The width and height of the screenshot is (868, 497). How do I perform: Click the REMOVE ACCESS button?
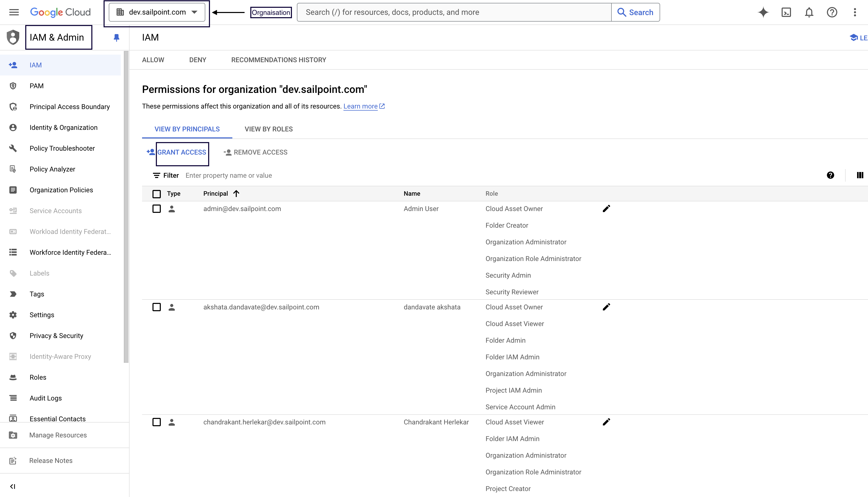255,152
